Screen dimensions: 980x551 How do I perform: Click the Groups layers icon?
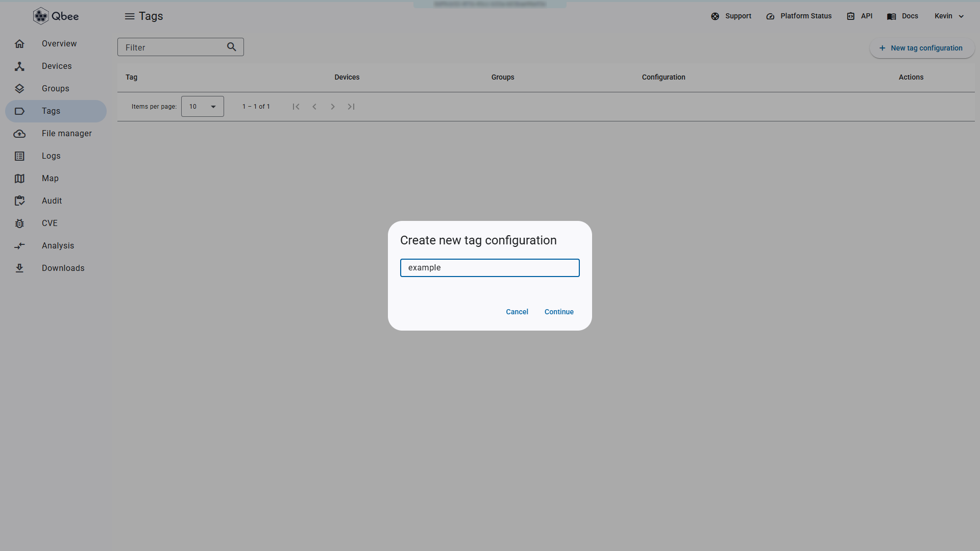tap(19, 89)
